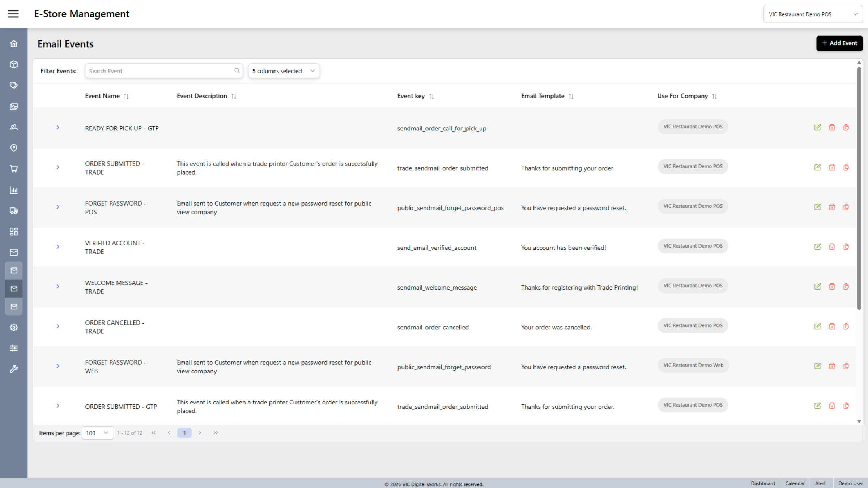Edit the READY FOR PICK UP - GTP event

click(817, 128)
